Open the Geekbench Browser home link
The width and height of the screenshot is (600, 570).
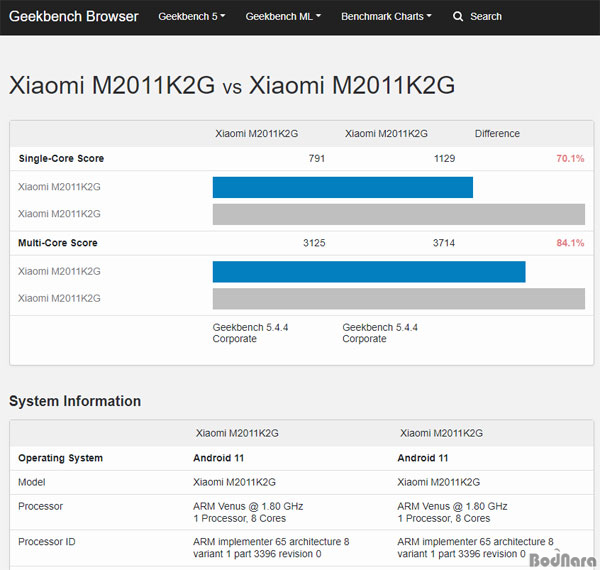[73, 16]
